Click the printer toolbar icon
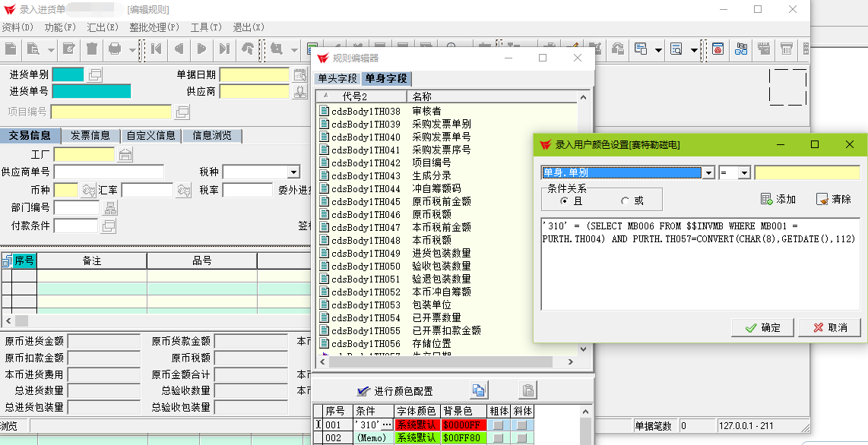Image resolution: width=868 pixels, height=445 pixels. pos(115,49)
